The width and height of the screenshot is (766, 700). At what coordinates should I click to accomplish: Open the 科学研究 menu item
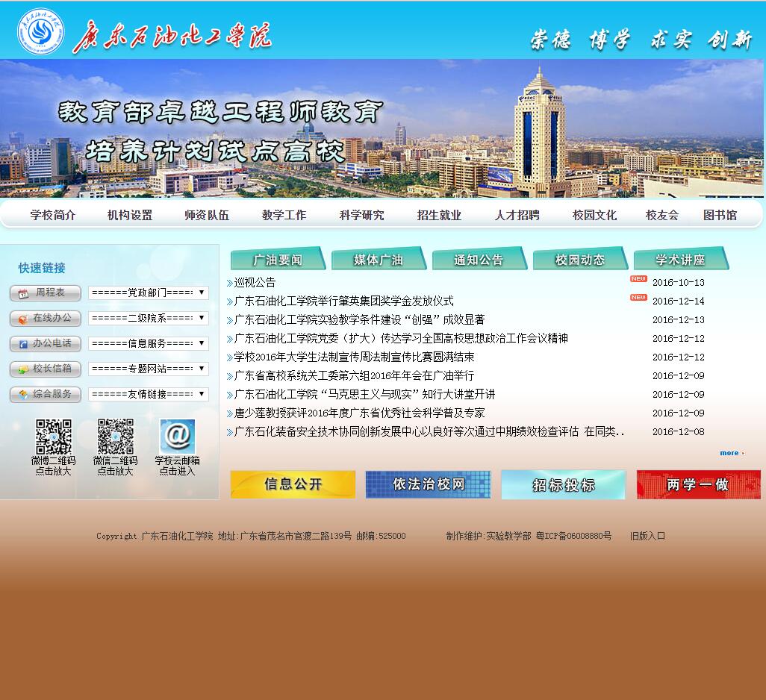coord(362,215)
